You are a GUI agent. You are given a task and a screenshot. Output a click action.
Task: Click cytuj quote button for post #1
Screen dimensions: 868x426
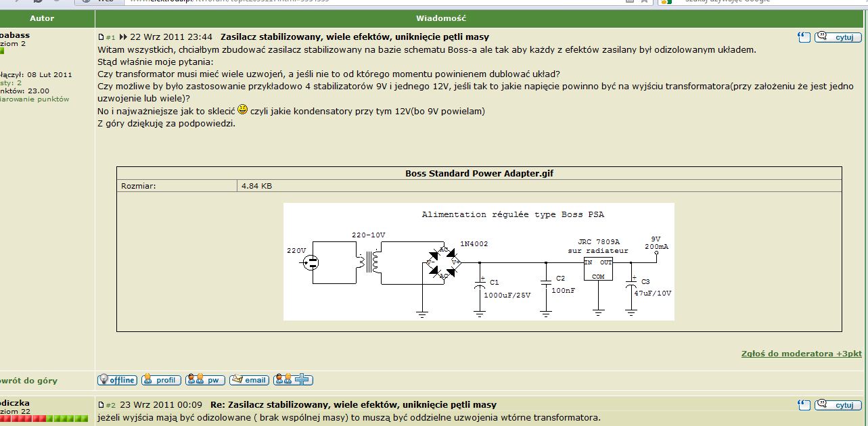click(x=838, y=37)
